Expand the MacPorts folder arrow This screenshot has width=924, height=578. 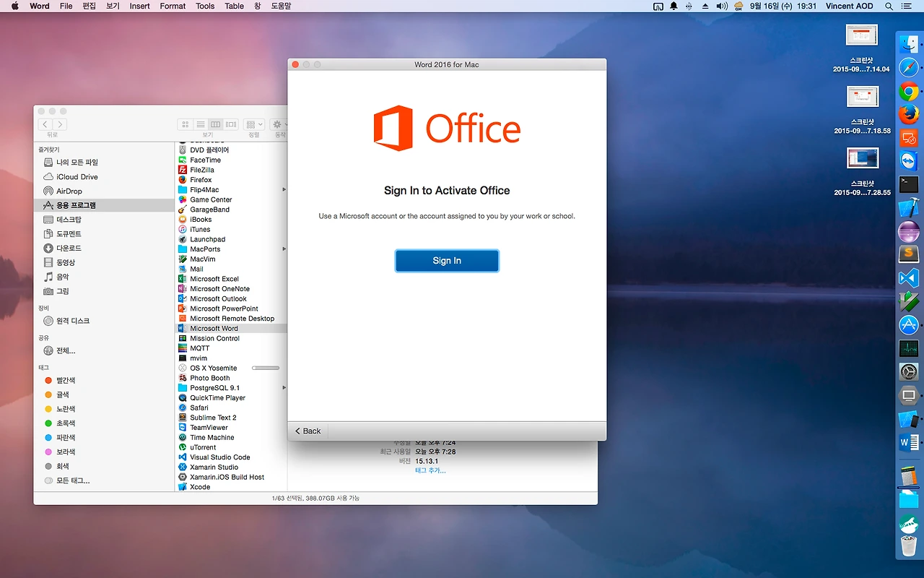(284, 249)
